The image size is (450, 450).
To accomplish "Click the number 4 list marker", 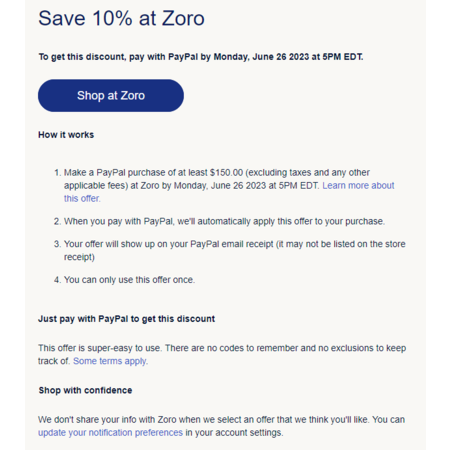I will (x=57, y=280).
